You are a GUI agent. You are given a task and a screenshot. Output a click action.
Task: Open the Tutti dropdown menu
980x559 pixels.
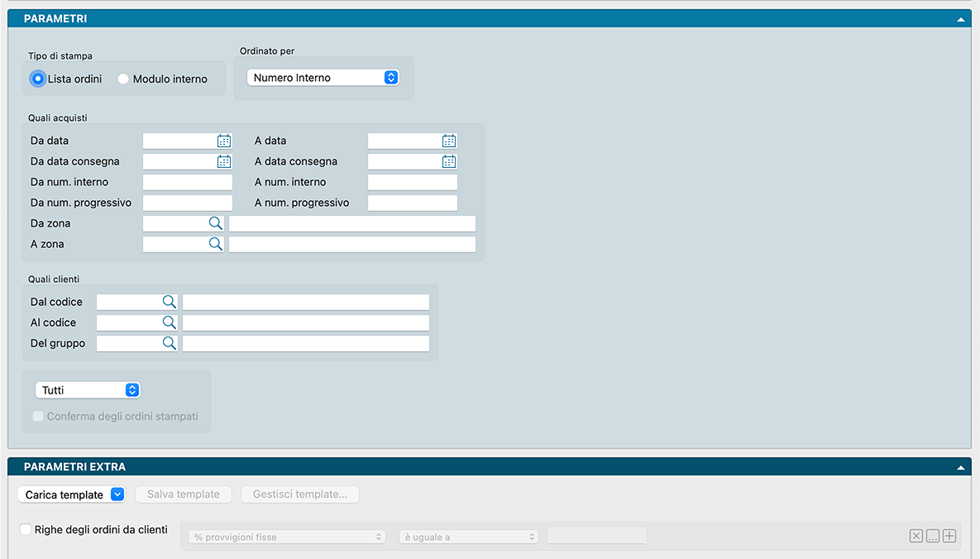point(88,390)
